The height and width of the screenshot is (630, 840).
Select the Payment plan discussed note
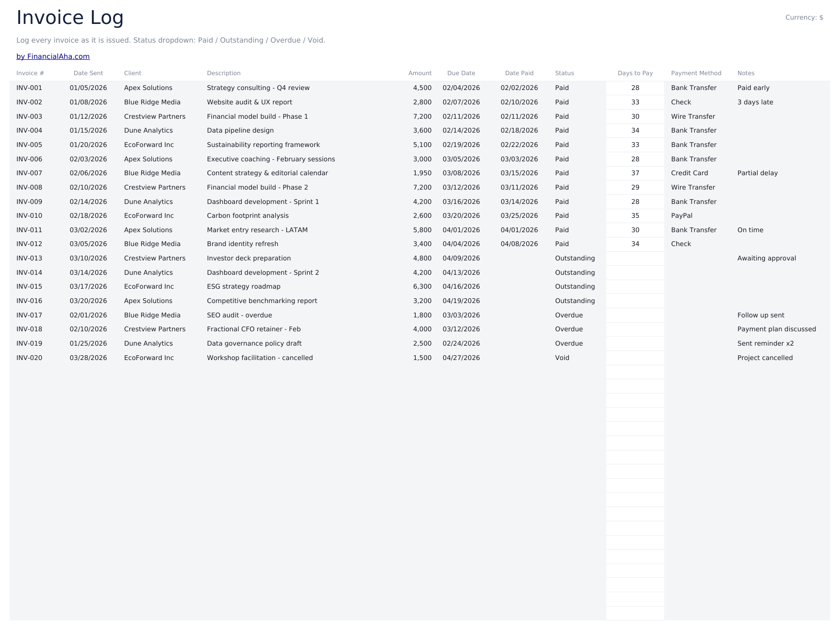(777, 329)
